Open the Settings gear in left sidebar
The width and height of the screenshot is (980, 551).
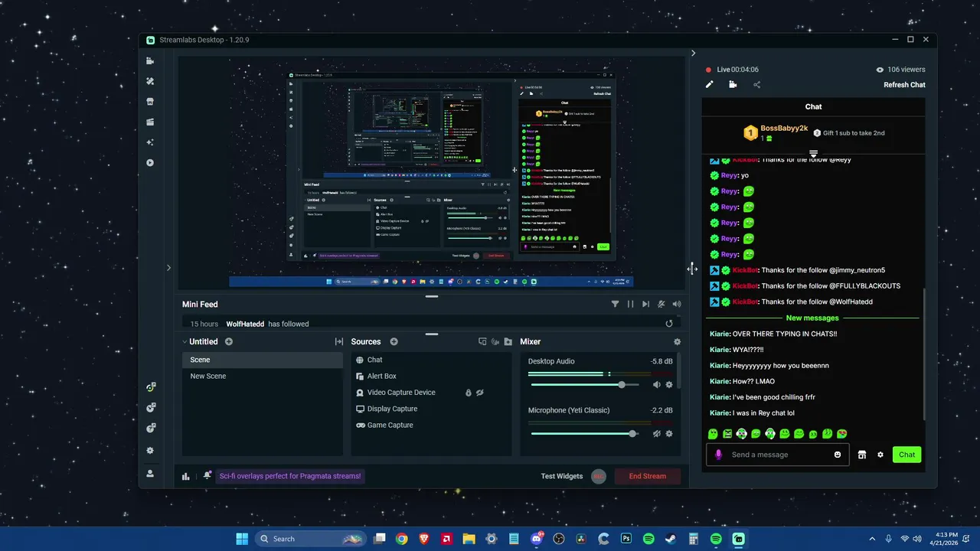[x=150, y=451]
